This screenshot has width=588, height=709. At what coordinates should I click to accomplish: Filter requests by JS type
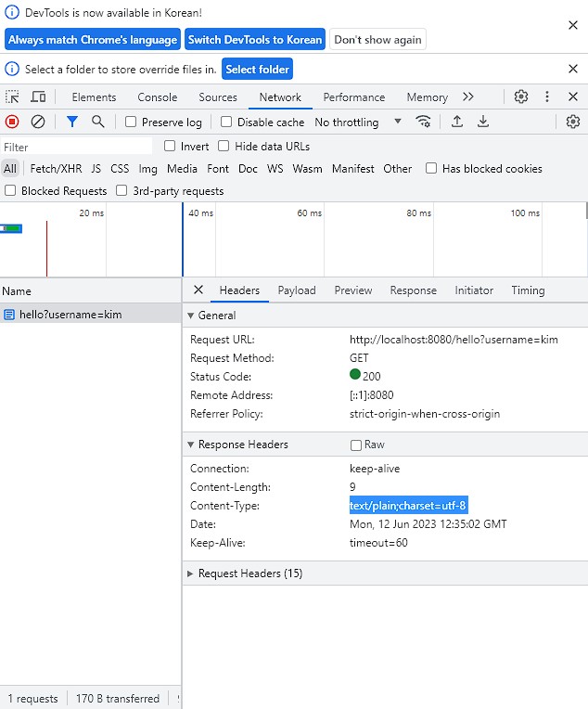(x=96, y=169)
